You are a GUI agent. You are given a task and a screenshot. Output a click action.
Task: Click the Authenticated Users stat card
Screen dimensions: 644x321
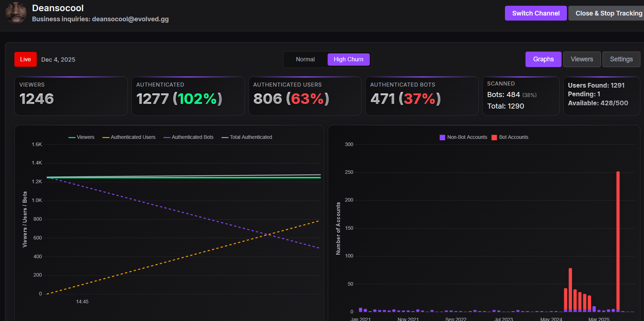[x=305, y=96]
